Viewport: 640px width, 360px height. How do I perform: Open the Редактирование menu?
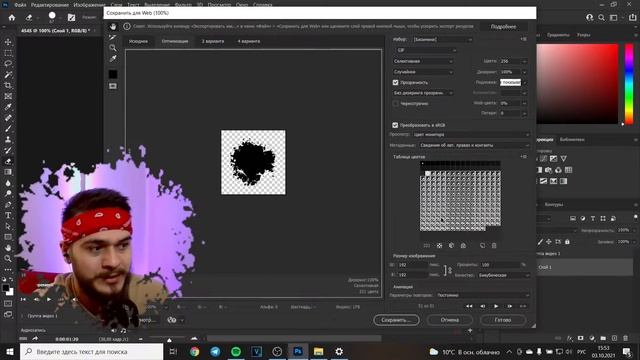click(50, 5)
